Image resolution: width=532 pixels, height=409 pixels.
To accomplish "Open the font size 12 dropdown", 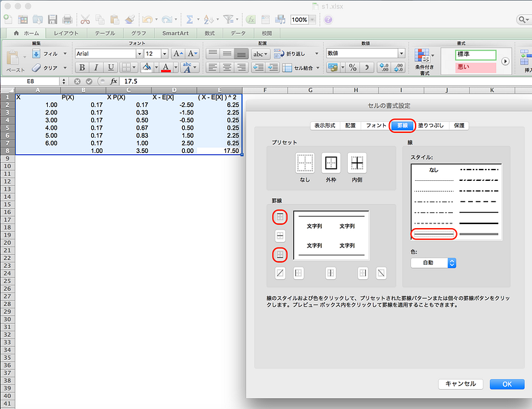I will pos(164,54).
